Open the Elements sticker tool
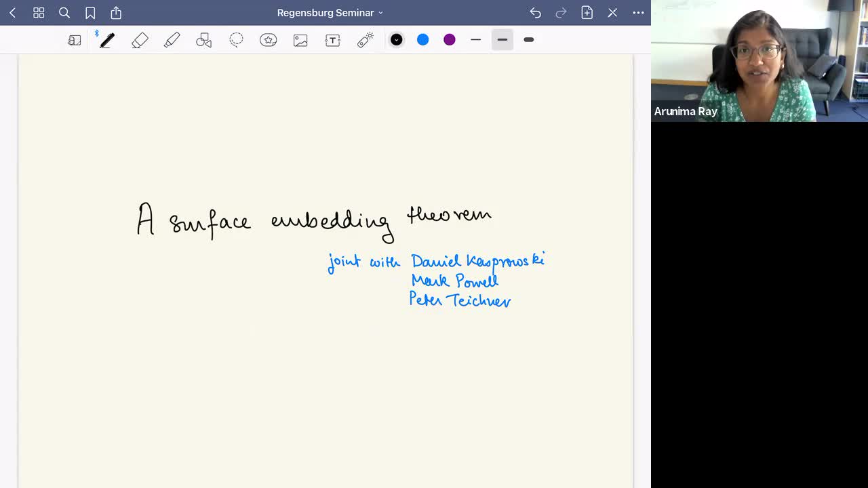The width and height of the screenshot is (868, 488). [269, 40]
